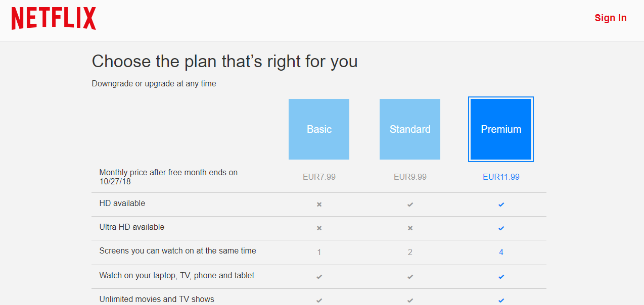Click laptop/TV checkmark in Basic column
The image size is (644, 305).
319,277
